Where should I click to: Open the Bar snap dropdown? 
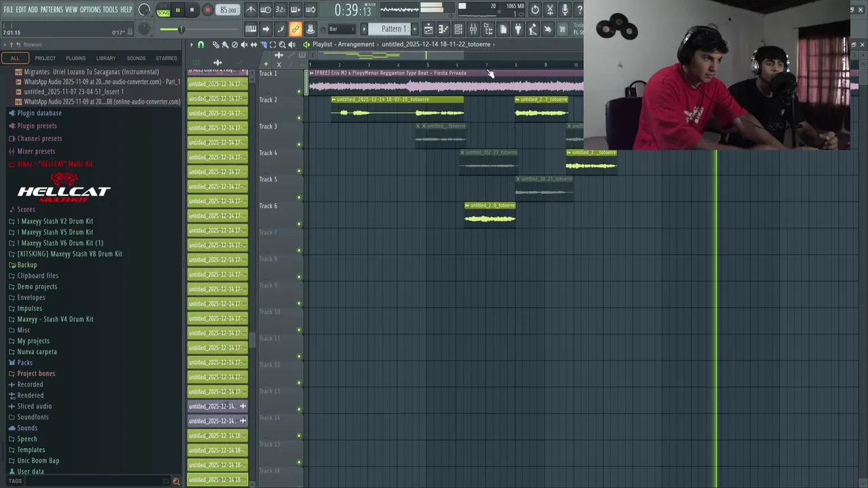pyautogui.click(x=341, y=29)
